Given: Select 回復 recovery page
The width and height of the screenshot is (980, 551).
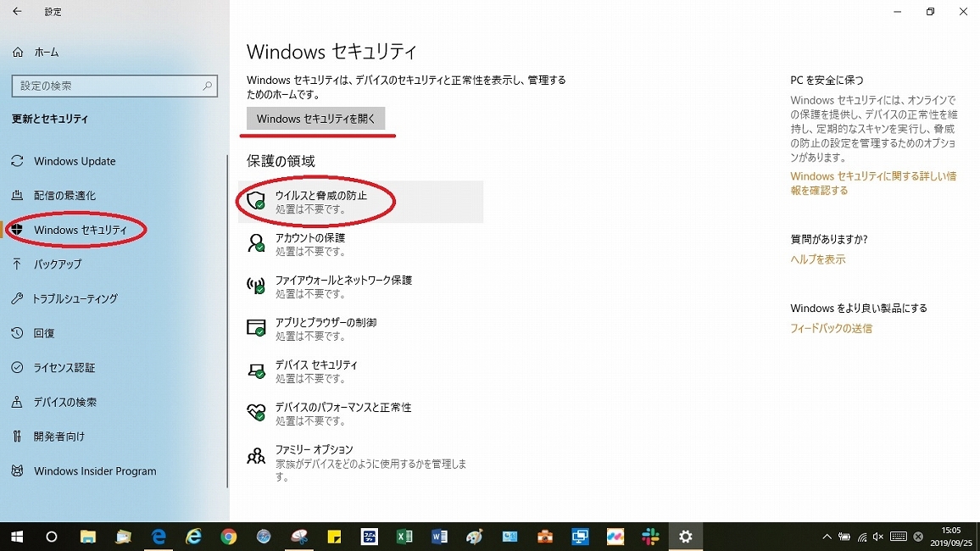Looking at the screenshot, I should [x=44, y=333].
